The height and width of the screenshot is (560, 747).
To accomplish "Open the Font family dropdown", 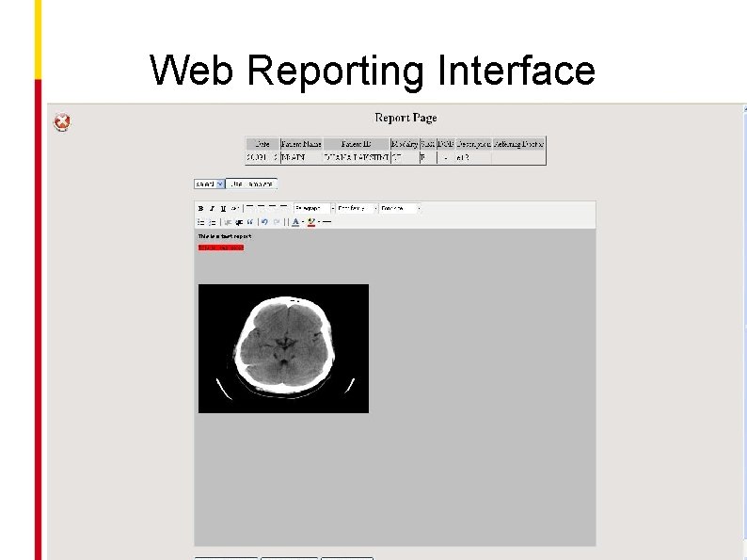I will pos(358,208).
